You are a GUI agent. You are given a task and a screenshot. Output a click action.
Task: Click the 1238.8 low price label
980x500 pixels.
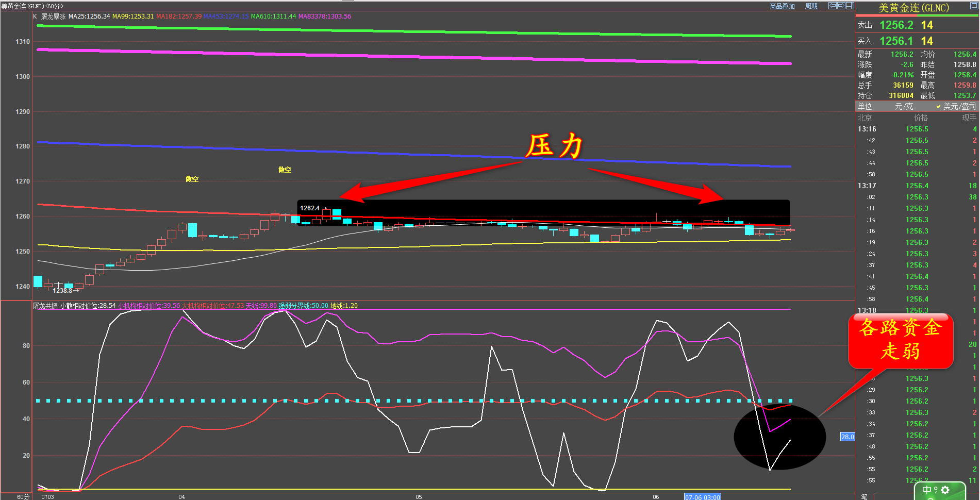pyautogui.click(x=62, y=291)
